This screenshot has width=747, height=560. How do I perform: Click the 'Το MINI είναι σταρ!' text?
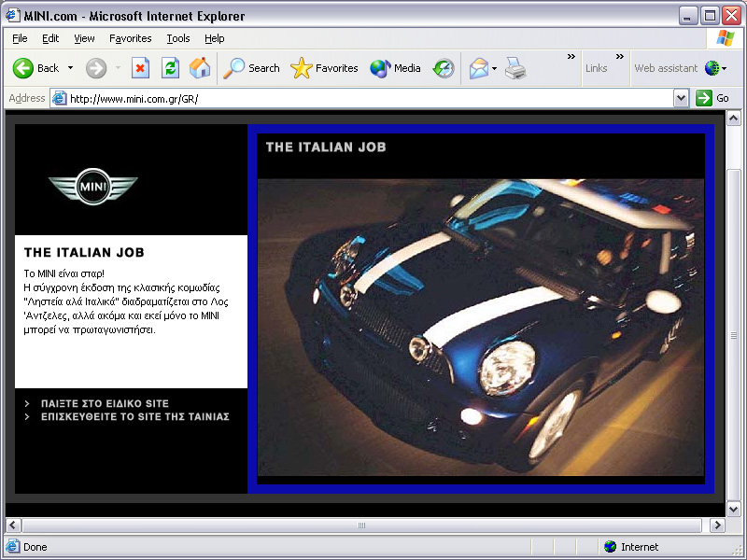(63, 273)
